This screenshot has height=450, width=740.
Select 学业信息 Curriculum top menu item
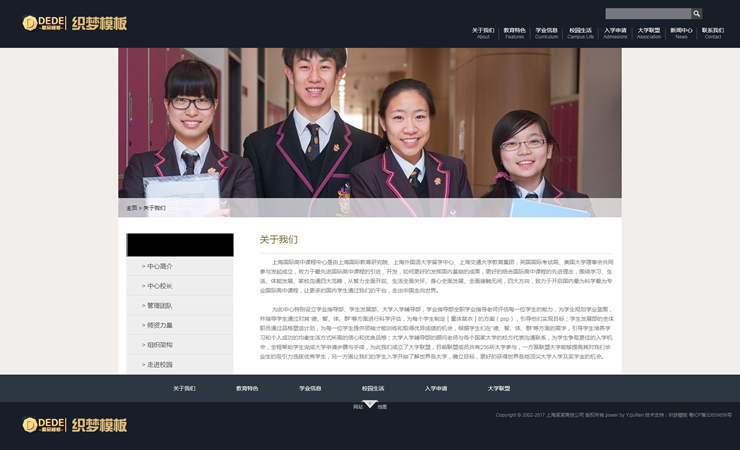pyautogui.click(x=546, y=33)
